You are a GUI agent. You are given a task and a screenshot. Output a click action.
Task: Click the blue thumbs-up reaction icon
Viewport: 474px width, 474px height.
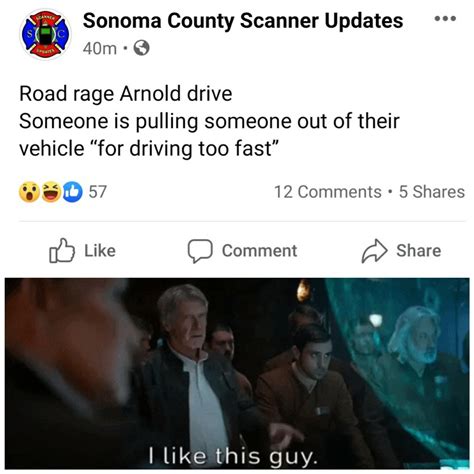72,192
